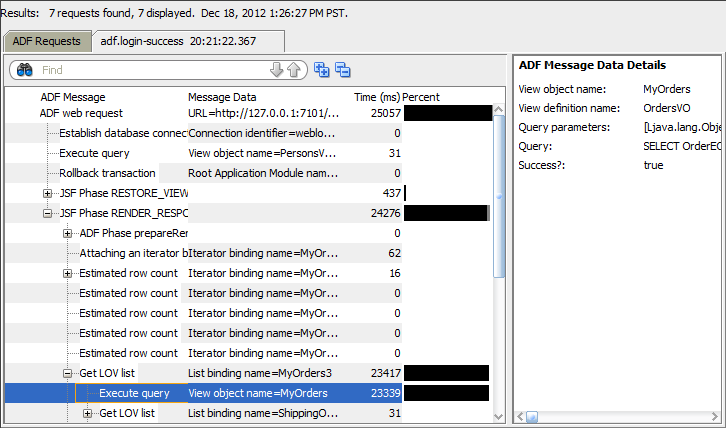Click the details panel scroll left arrow

[520, 416]
